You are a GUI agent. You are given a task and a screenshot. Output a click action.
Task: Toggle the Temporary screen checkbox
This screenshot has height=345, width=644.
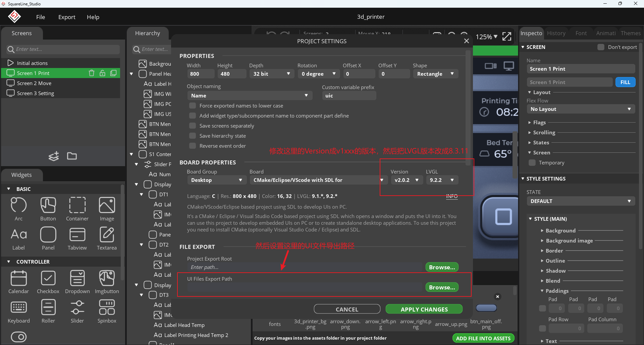(x=532, y=162)
